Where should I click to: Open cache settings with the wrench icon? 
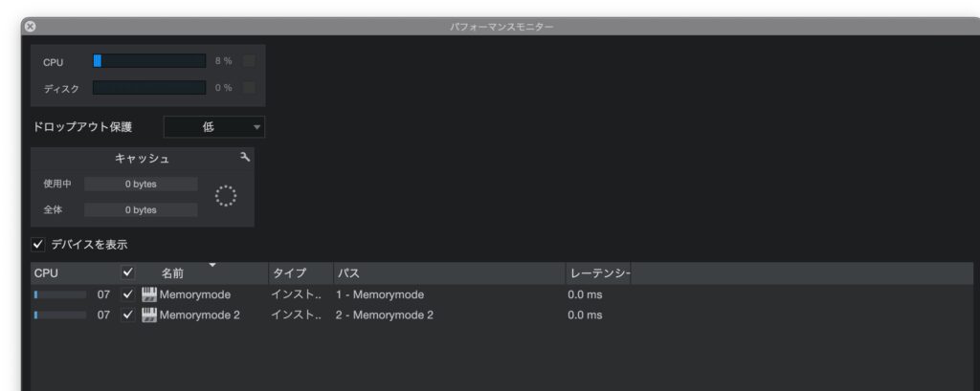[244, 158]
